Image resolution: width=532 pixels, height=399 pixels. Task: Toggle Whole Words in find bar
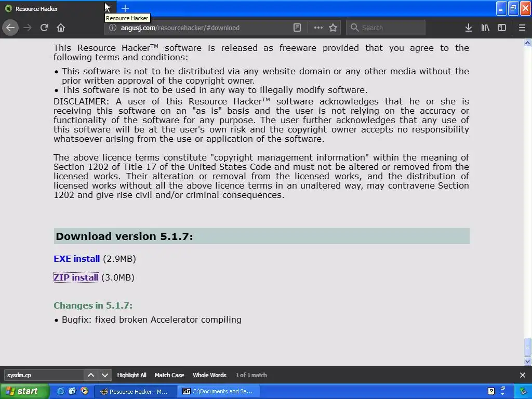tap(209, 375)
